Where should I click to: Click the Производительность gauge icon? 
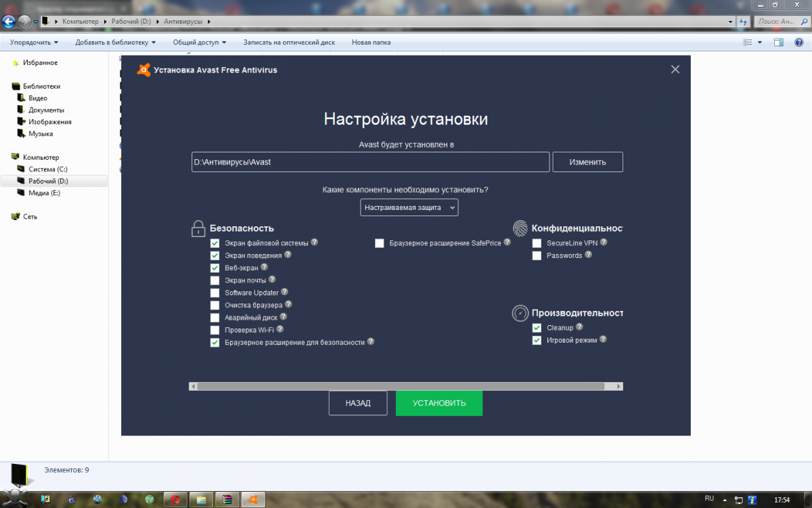click(x=520, y=313)
